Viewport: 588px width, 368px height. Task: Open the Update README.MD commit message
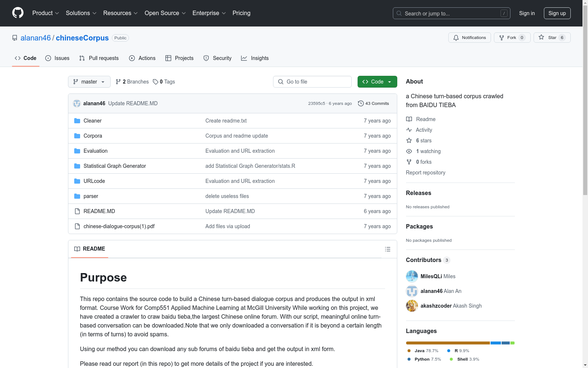pos(133,103)
